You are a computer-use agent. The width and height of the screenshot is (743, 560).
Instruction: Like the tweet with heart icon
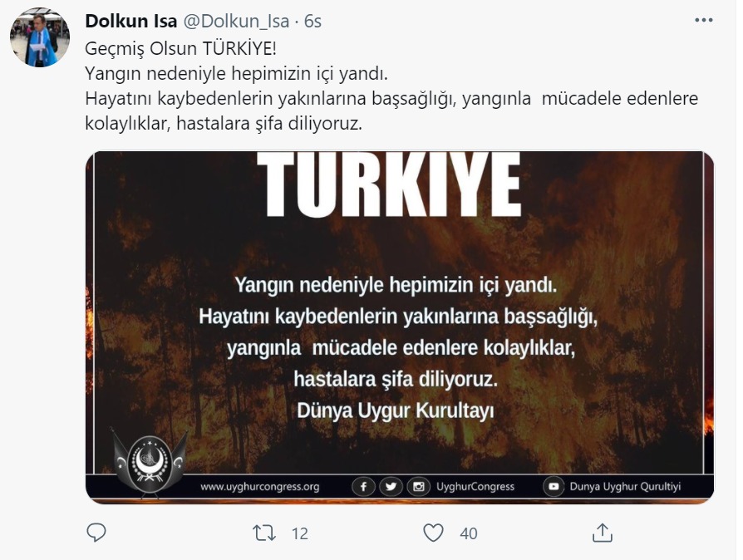[x=433, y=533]
